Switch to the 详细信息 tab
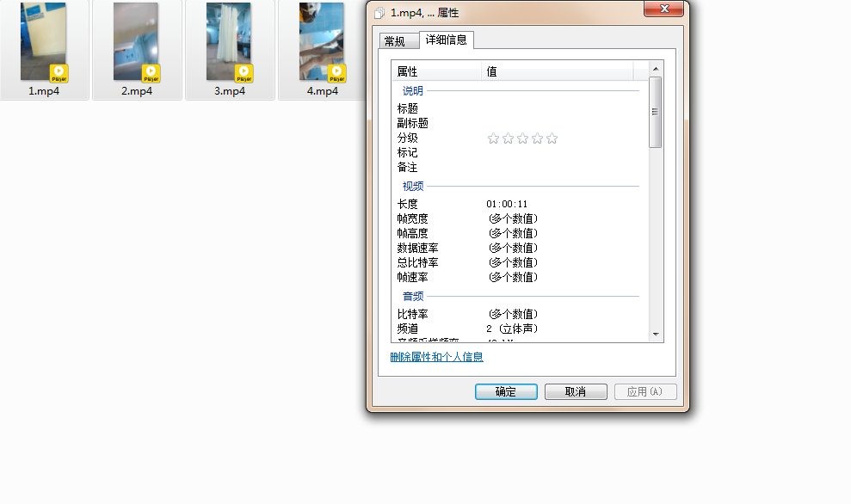This screenshot has width=851, height=504. pos(446,40)
